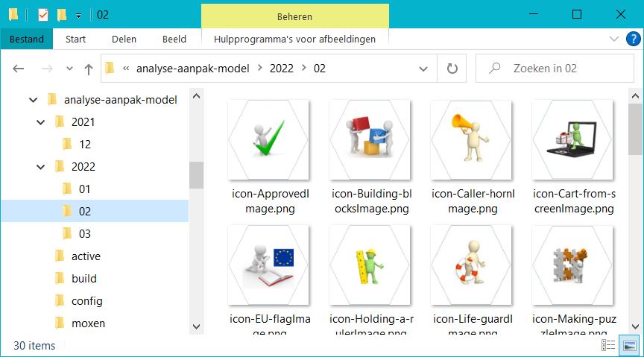Collapse the 2022 folder tree node
The width and height of the screenshot is (644, 357).
pos(41,167)
